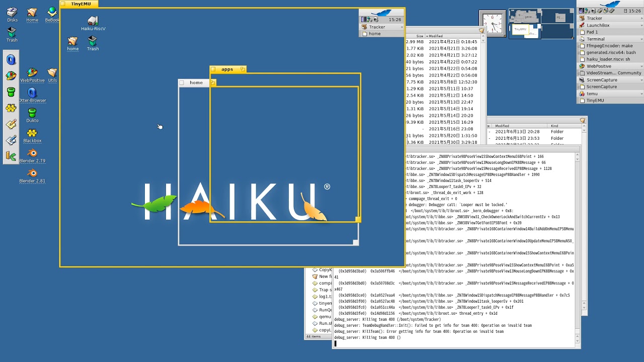Open the Home folder icon beside Disks
644x362 pixels.
tap(32, 15)
